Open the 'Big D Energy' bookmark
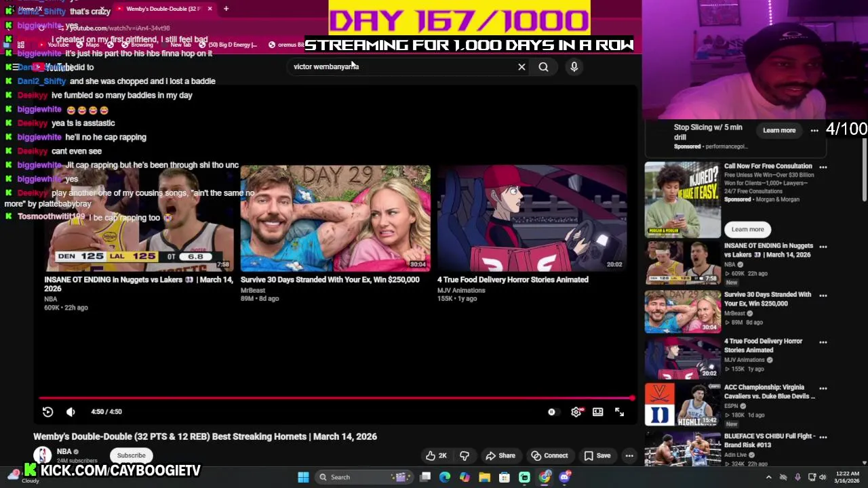The image size is (868, 488). click(229, 45)
